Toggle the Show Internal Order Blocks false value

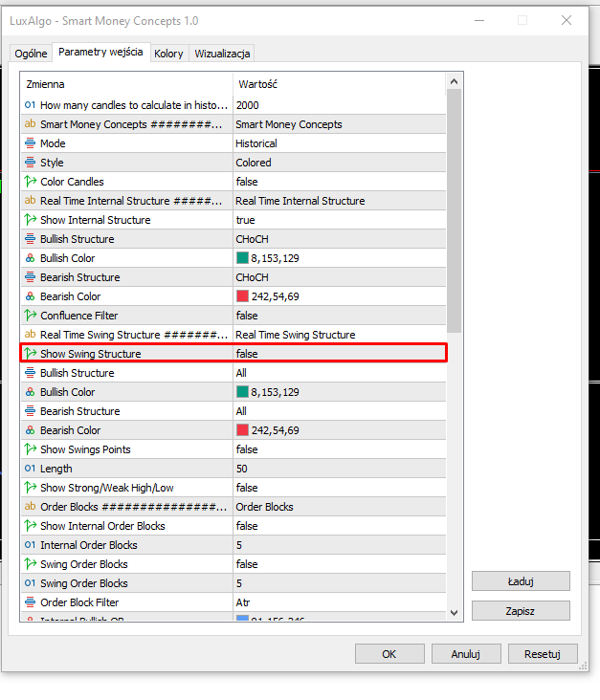(340, 526)
